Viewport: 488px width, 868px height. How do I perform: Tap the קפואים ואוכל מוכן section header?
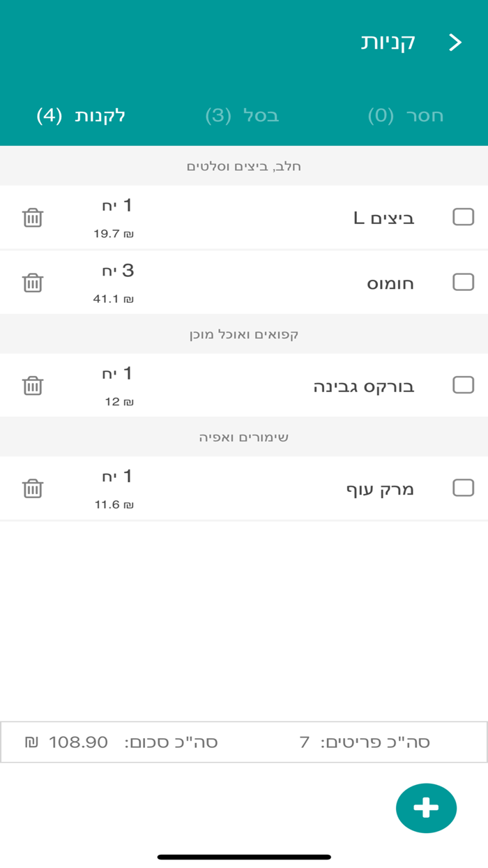point(244,334)
